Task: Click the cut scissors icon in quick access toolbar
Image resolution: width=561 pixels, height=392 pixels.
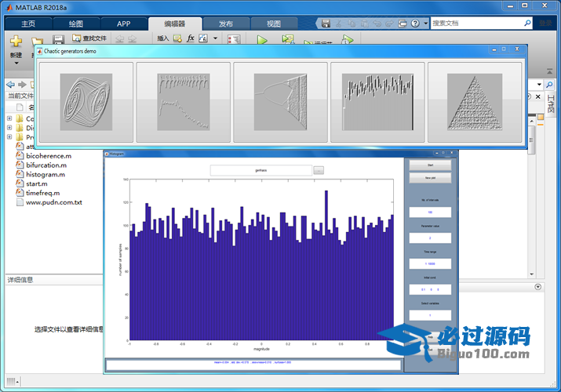Action: (x=338, y=24)
